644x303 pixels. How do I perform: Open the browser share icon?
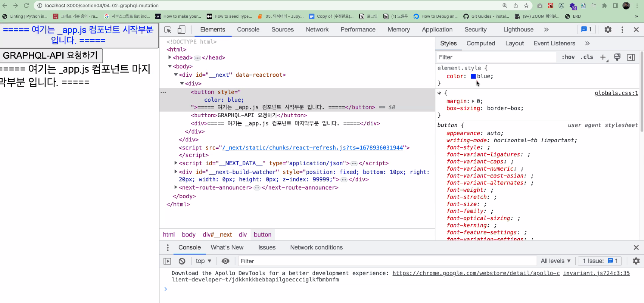pyautogui.click(x=516, y=6)
